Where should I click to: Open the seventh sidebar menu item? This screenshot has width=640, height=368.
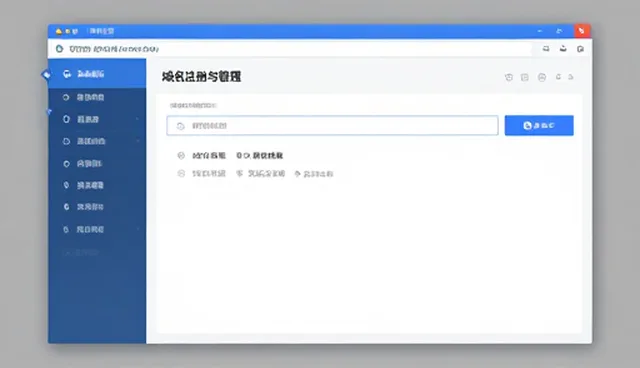pos(97,207)
